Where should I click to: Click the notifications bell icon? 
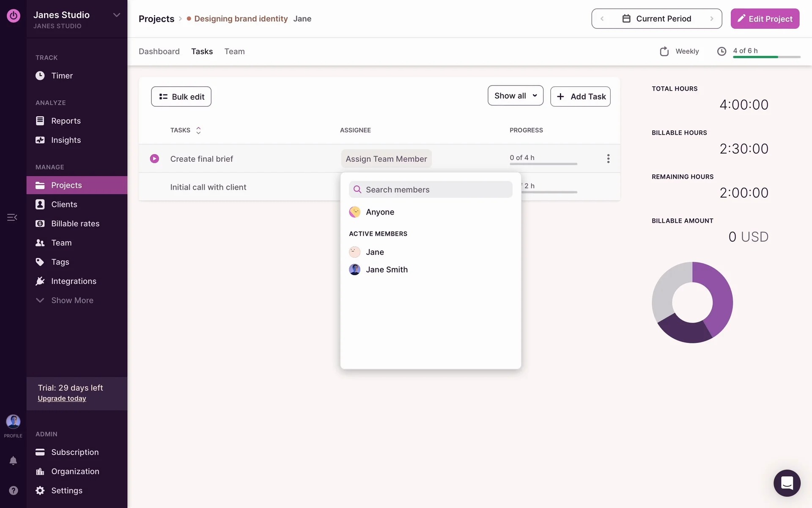[x=13, y=461]
